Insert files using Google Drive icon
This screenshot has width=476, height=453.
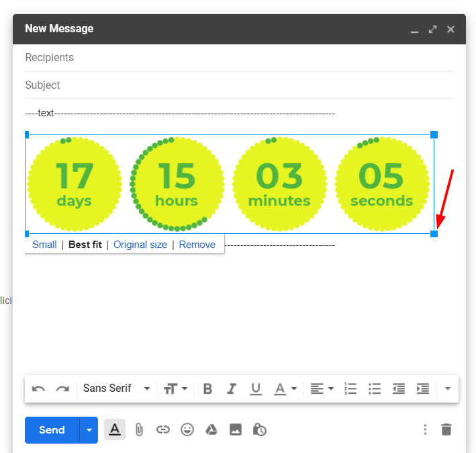tap(211, 429)
